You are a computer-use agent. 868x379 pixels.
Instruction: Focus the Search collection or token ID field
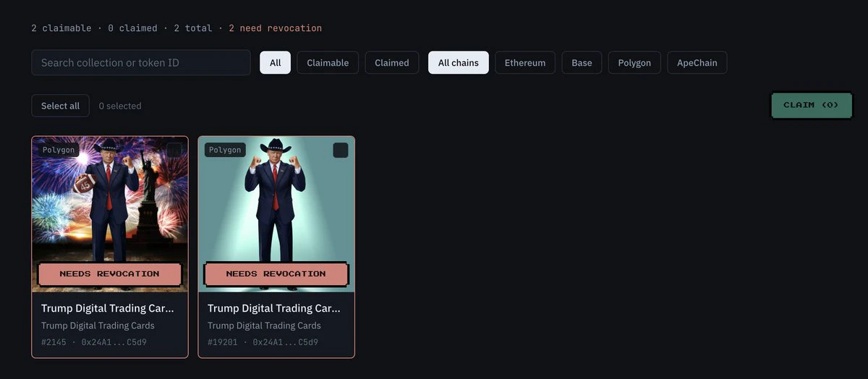141,63
